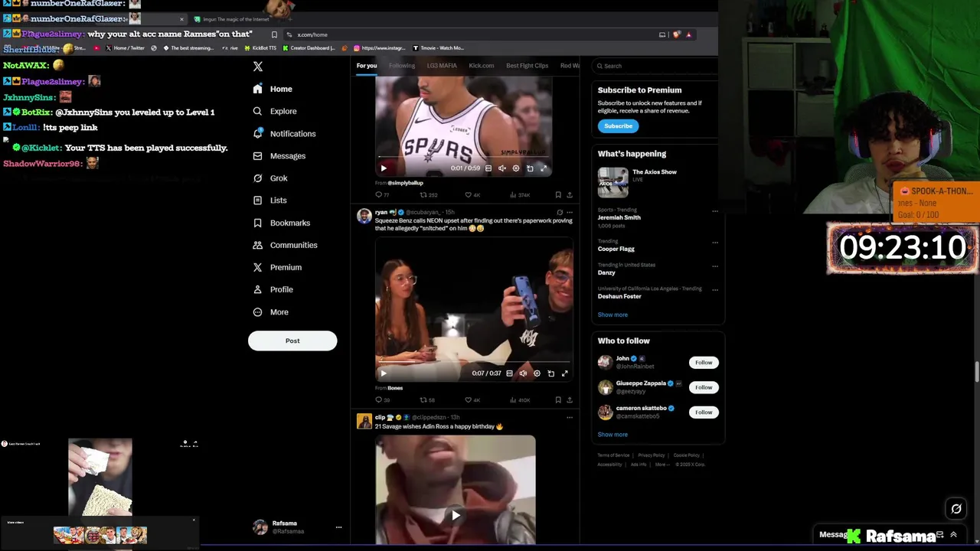Fullscreen the NEON video
The image size is (980, 551).
(564, 373)
